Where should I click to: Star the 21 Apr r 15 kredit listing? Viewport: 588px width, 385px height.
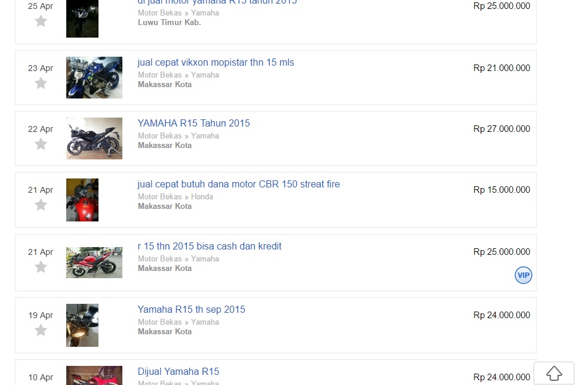(41, 267)
